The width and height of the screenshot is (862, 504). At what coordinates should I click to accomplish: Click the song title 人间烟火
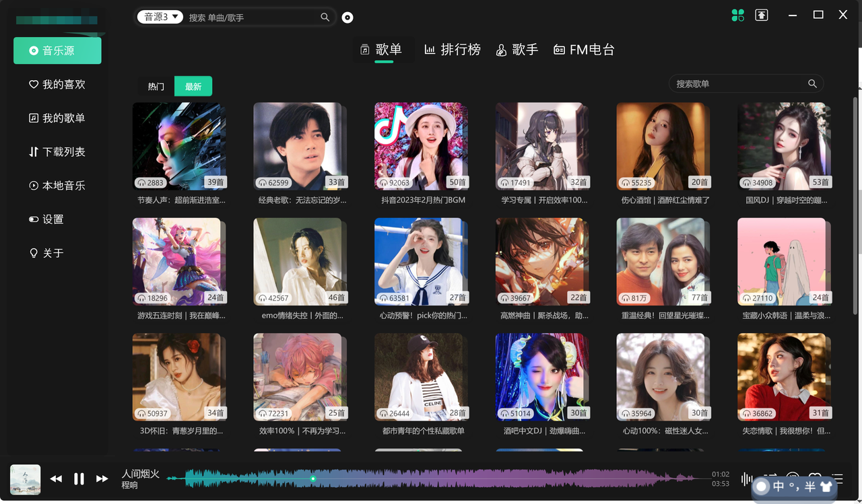pyautogui.click(x=140, y=474)
